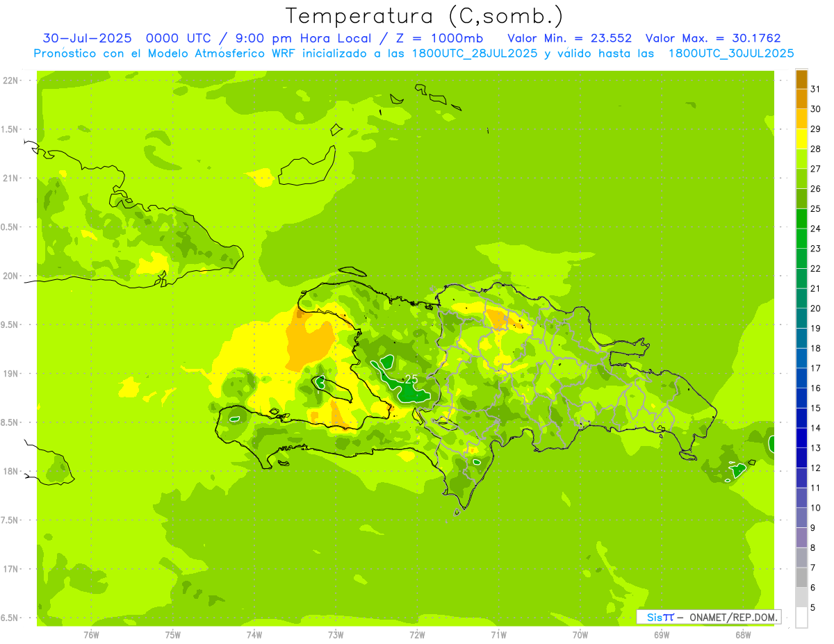
Task: Click the '21N' latitude axis label
Action: click(10, 179)
